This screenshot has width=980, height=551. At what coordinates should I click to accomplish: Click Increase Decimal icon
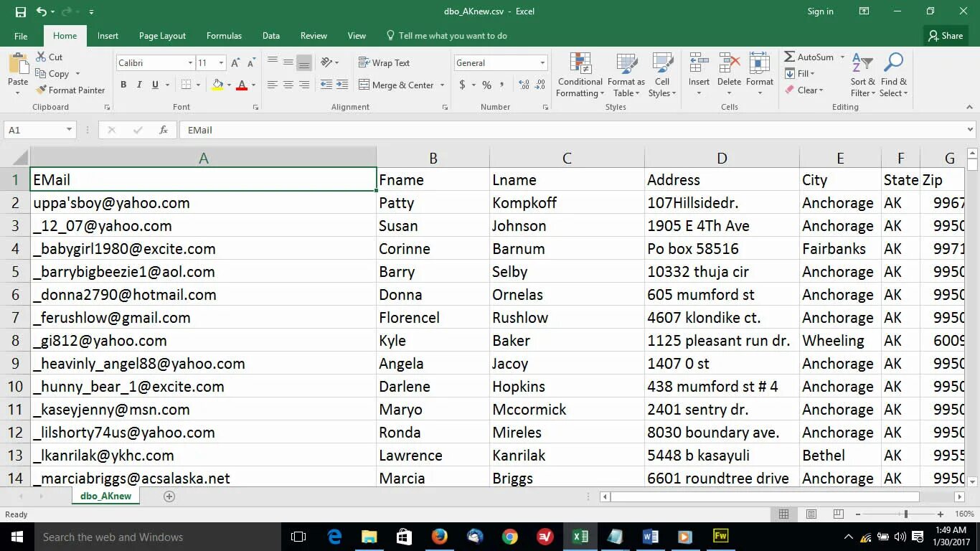(524, 85)
